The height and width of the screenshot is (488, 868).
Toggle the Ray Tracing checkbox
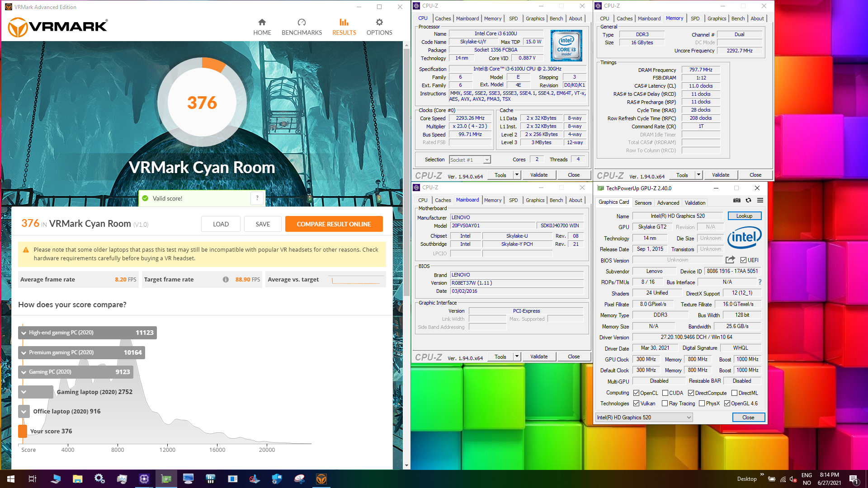[665, 404]
